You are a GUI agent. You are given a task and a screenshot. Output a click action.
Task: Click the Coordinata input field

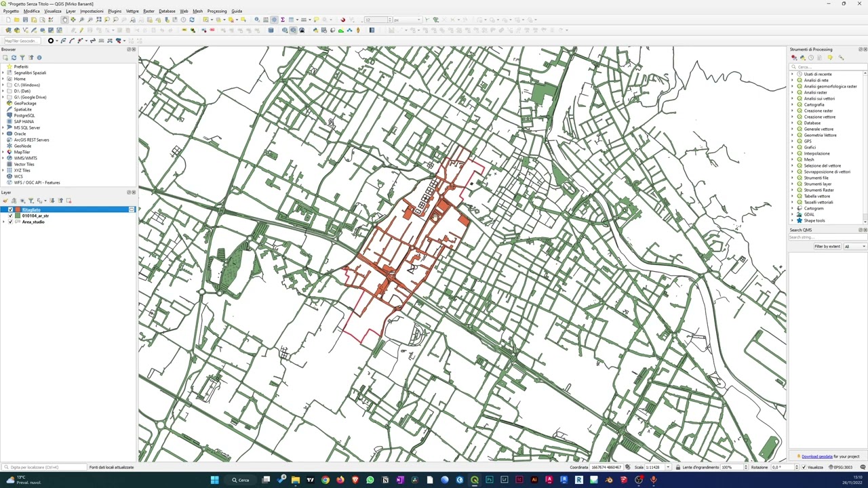tap(606, 467)
